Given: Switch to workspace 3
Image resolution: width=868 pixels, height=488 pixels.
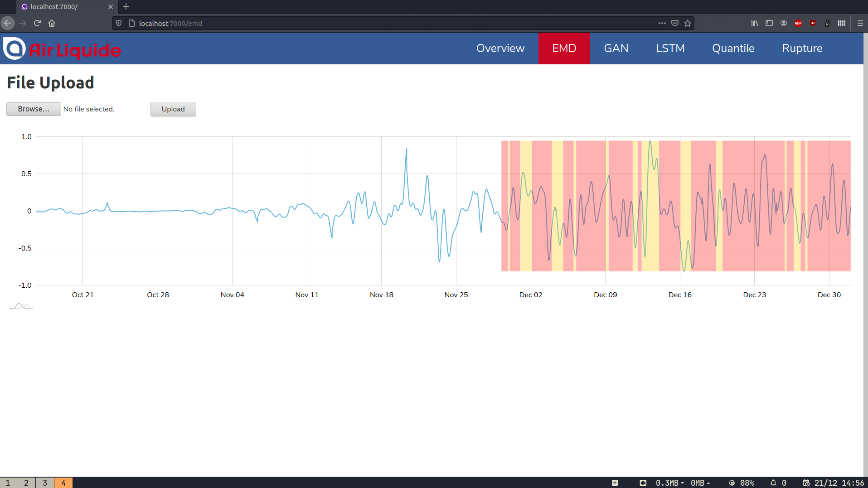Looking at the screenshot, I should pyautogui.click(x=45, y=483).
